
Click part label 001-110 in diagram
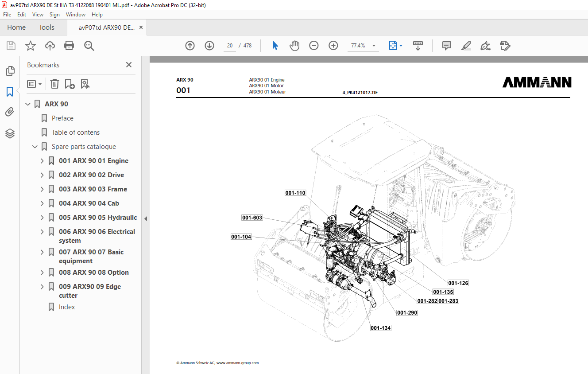click(295, 193)
